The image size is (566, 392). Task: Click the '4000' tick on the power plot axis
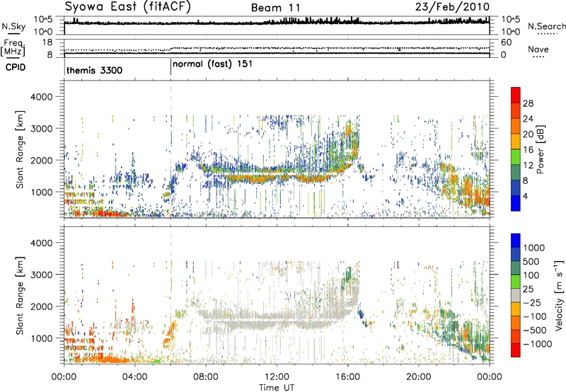41,97
